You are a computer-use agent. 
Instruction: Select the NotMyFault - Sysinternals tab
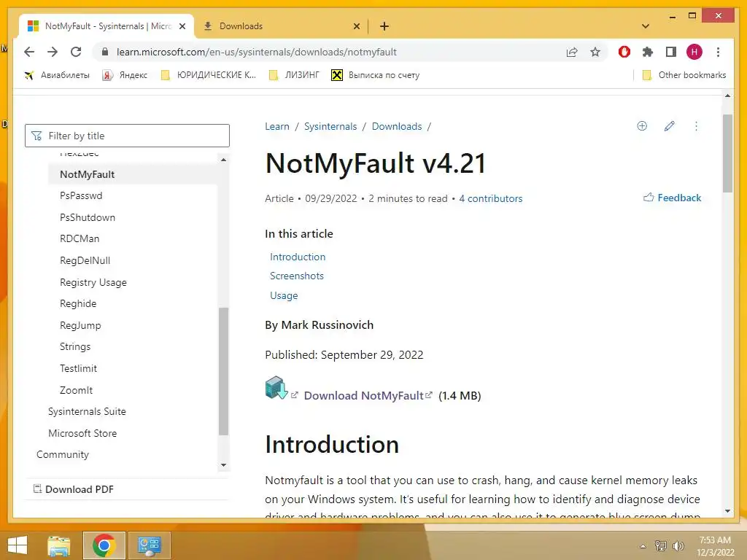107,26
